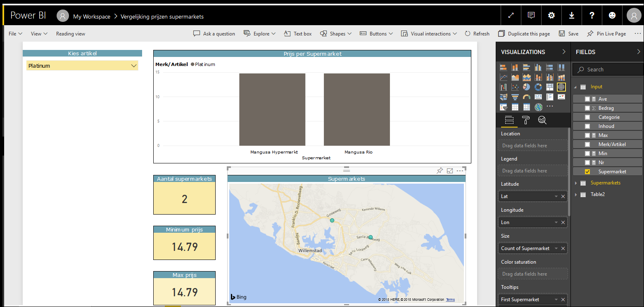The image size is (644, 307).
Task: Click the Refresh button
Action: pos(477,34)
